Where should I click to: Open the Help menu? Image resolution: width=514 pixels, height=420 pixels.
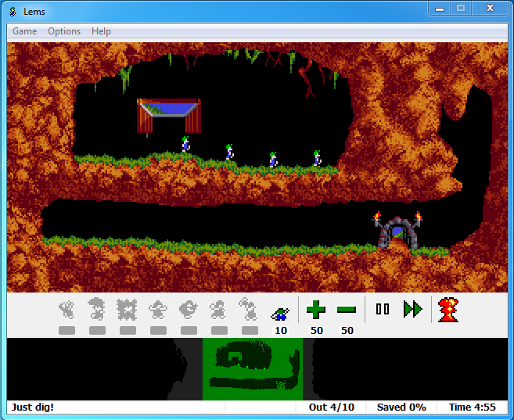[x=101, y=31]
